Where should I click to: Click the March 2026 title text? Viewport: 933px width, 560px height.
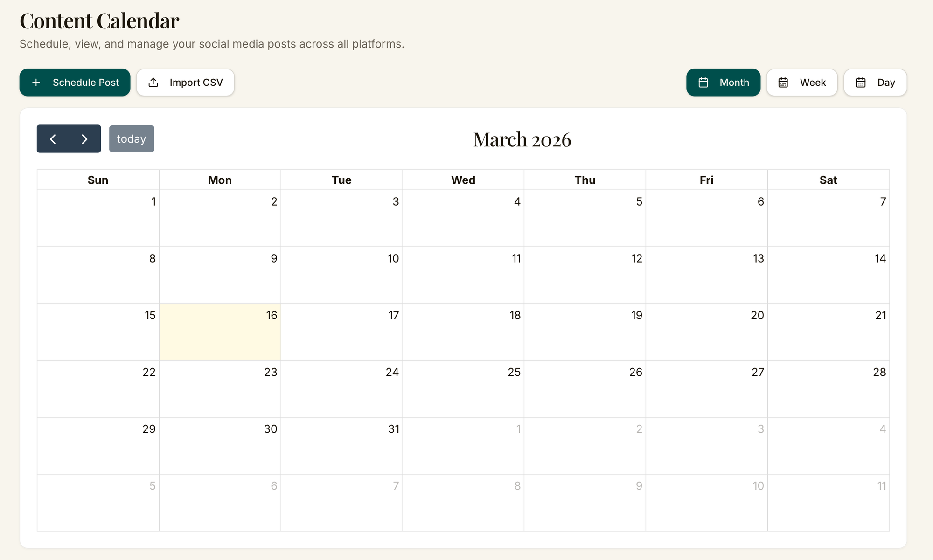[x=522, y=139]
